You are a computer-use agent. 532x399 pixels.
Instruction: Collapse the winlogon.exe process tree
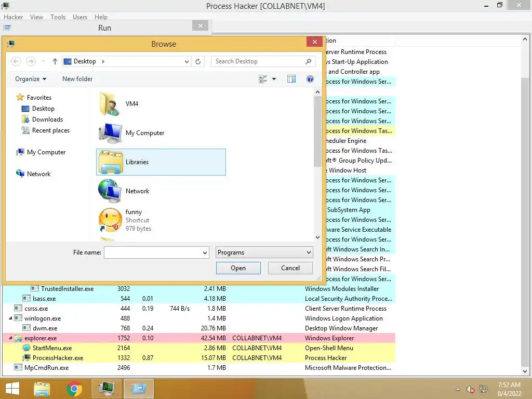tap(10, 318)
